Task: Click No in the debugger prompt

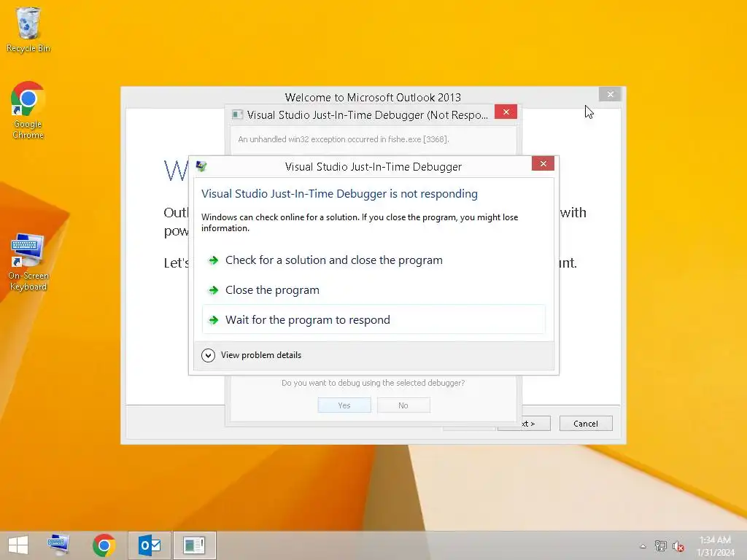Action: pyautogui.click(x=403, y=405)
